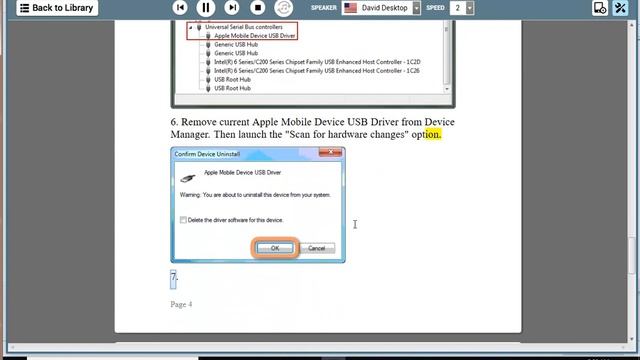This screenshot has height=360, width=640.
Task: Click the speed value field showing 2
Action: (x=458, y=8)
